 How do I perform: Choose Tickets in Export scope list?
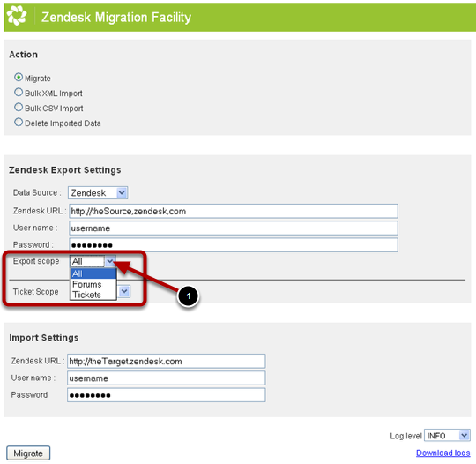click(93, 295)
